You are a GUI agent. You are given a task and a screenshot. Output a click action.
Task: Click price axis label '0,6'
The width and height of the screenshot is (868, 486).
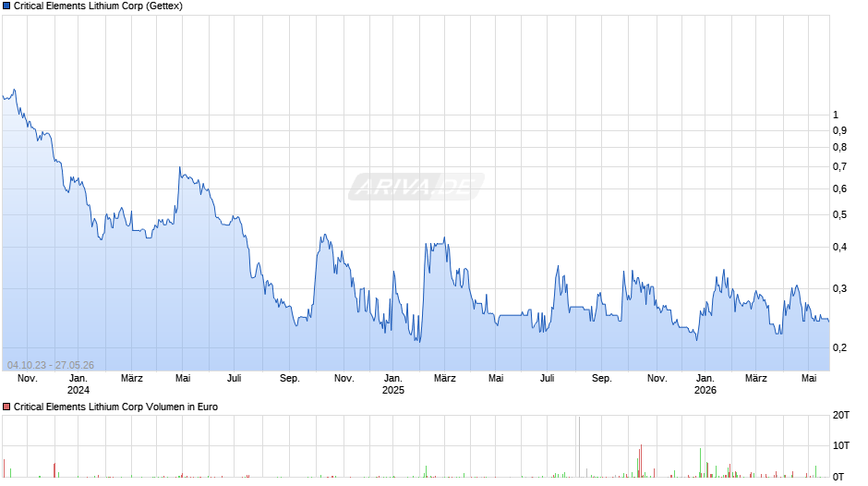click(x=839, y=189)
